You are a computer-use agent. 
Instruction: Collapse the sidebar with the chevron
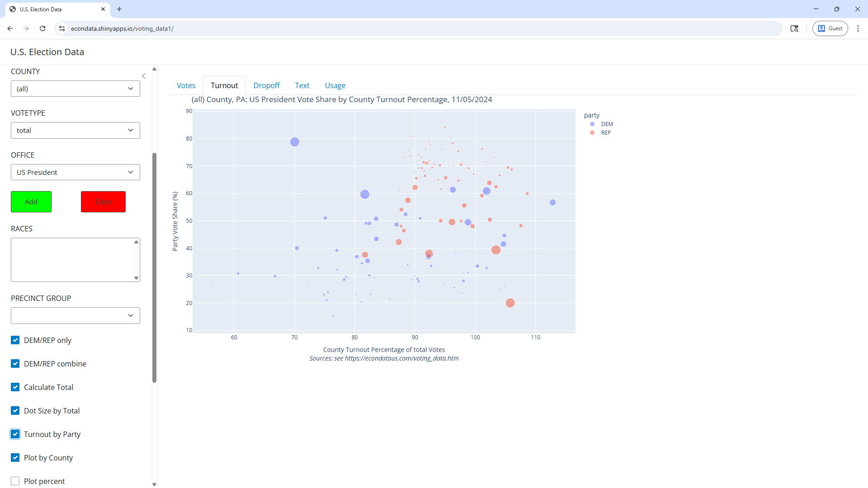click(144, 76)
